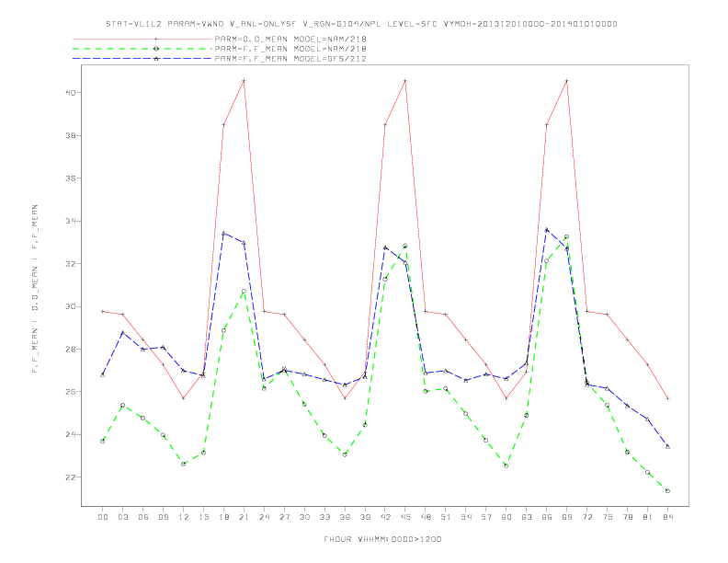
Task: Click blue triangle marker at hour 00
Action: pos(103,374)
